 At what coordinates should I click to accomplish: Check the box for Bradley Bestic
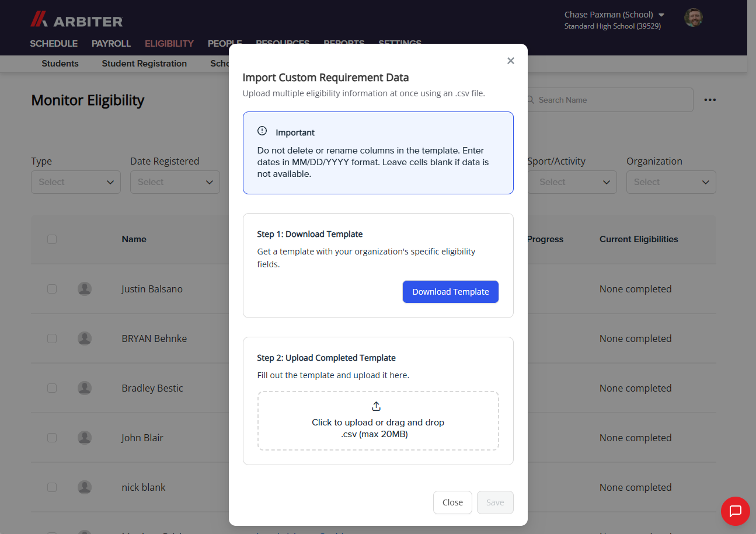click(52, 388)
